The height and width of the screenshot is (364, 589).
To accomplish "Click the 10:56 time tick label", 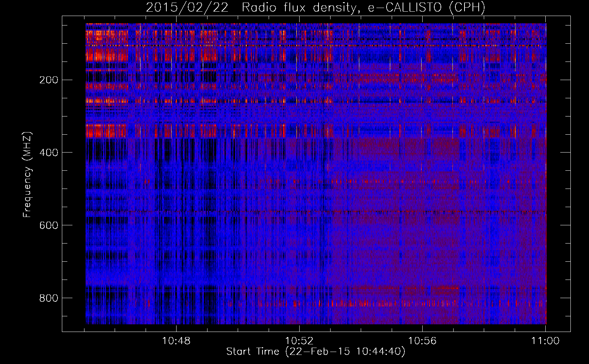I will [422, 341].
